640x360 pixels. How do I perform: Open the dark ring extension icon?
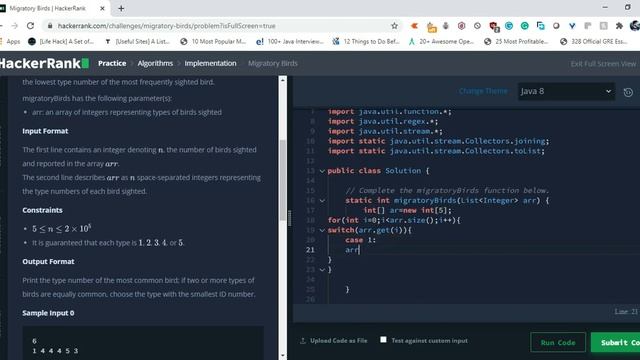tap(556, 26)
